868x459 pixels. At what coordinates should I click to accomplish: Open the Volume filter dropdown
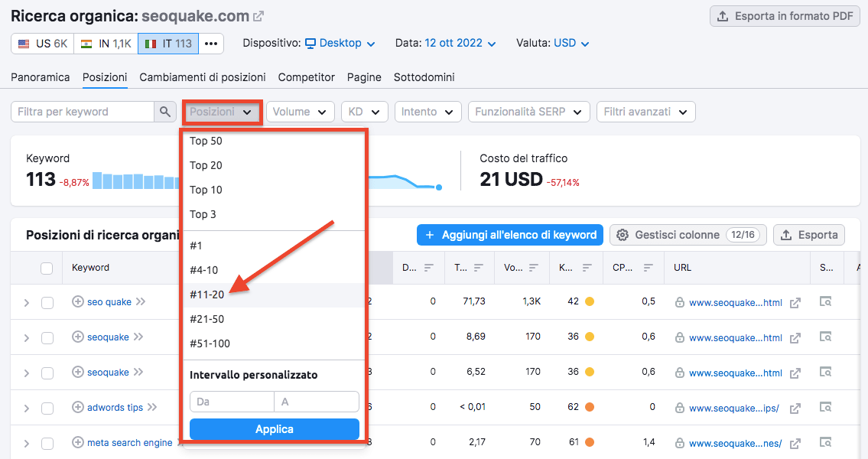(300, 112)
